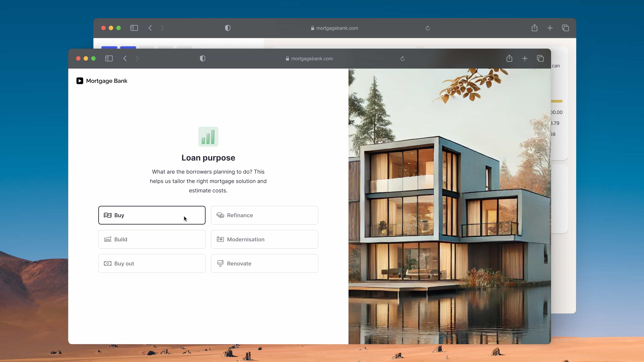Reload the page in the front Safari window
This screenshot has width=644, height=362.
tap(402, 58)
